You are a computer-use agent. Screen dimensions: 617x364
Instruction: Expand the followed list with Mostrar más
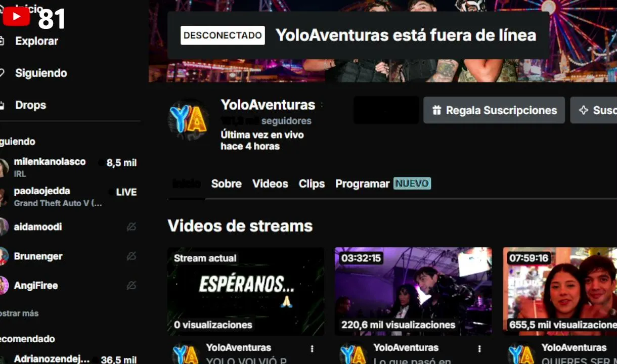click(x=19, y=313)
